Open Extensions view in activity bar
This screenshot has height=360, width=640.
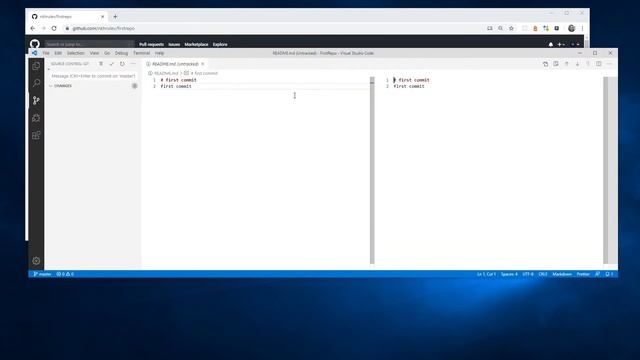coord(36,135)
